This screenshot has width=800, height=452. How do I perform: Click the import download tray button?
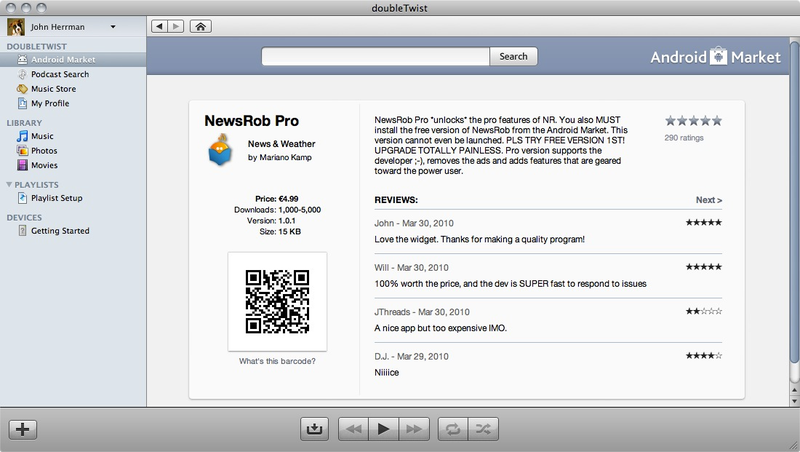pyautogui.click(x=314, y=429)
